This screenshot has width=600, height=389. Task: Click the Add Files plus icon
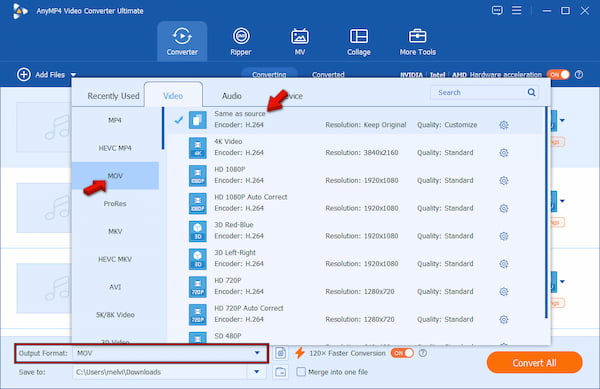click(24, 75)
